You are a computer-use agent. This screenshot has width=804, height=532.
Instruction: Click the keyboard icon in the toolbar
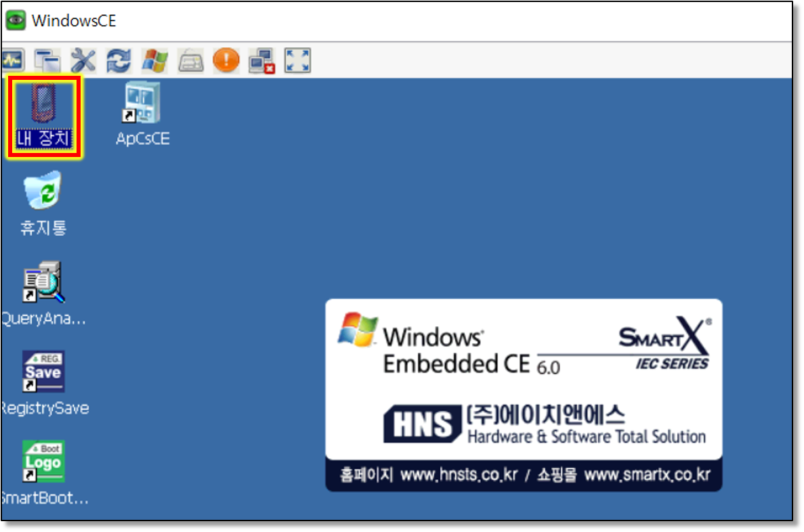[191, 62]
